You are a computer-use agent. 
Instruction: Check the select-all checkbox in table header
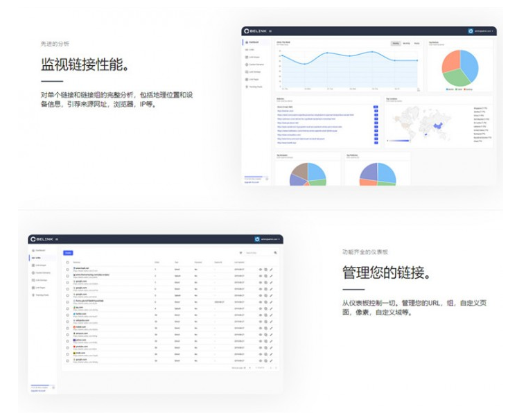pos(67,263)
